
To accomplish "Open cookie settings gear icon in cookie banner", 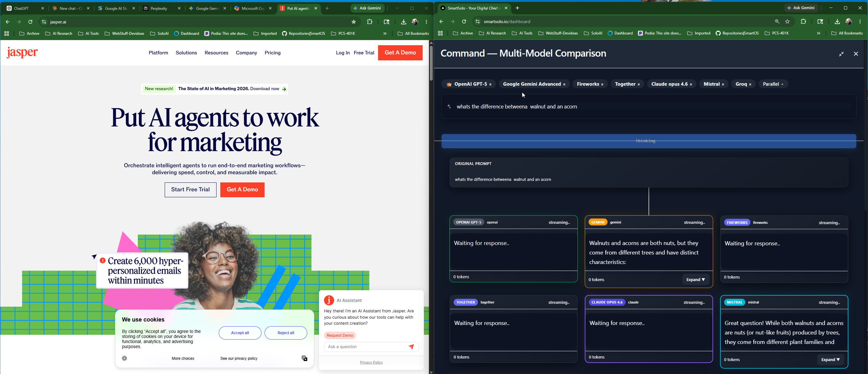I will point(125,358).
